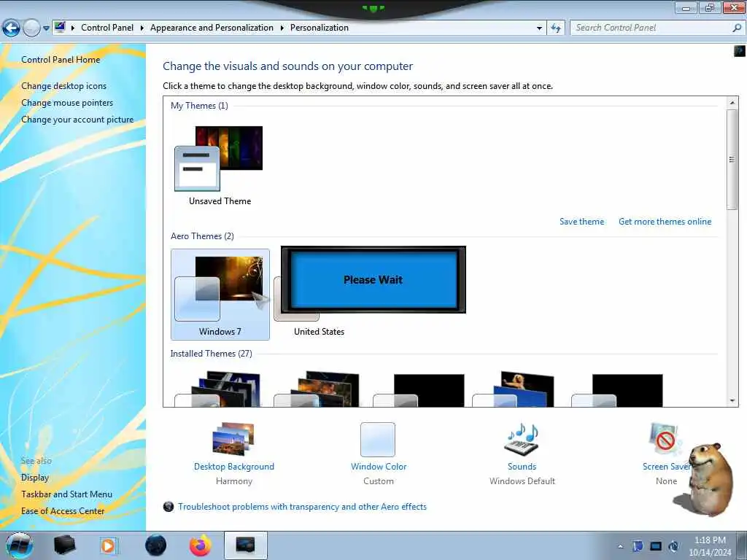Open Change your account picture

click(77, 120)
